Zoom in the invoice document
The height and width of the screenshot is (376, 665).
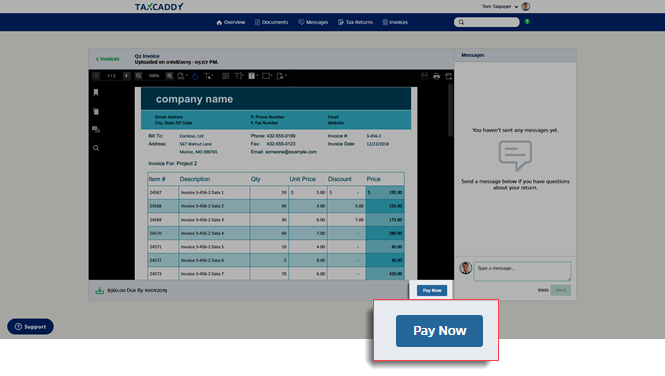click(169, 76)
